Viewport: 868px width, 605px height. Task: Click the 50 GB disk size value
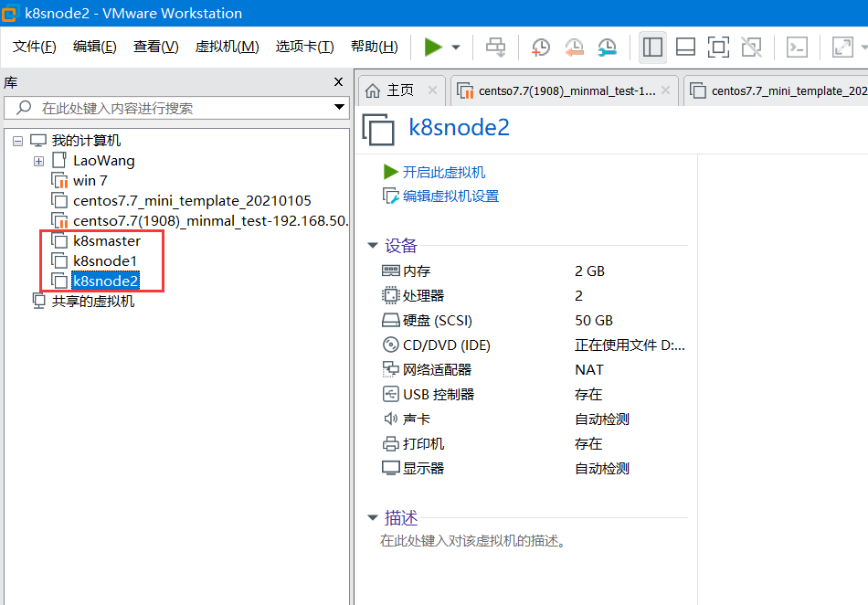click(593, 321)
